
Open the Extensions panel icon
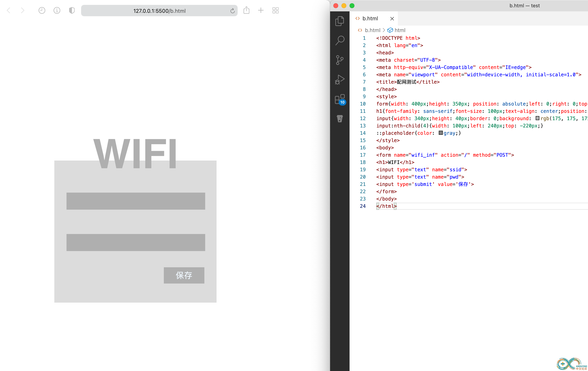pos(339,99)
